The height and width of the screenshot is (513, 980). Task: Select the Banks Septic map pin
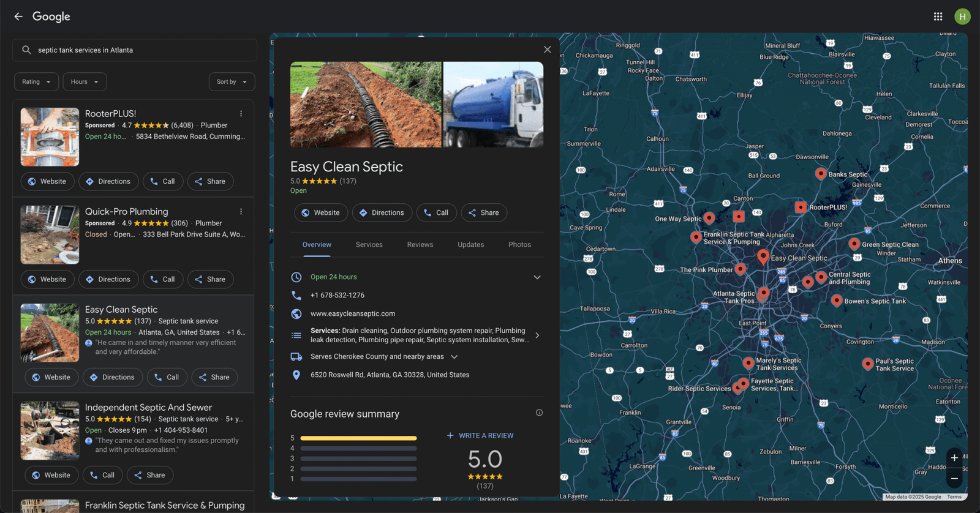click(x=821, y=174)
